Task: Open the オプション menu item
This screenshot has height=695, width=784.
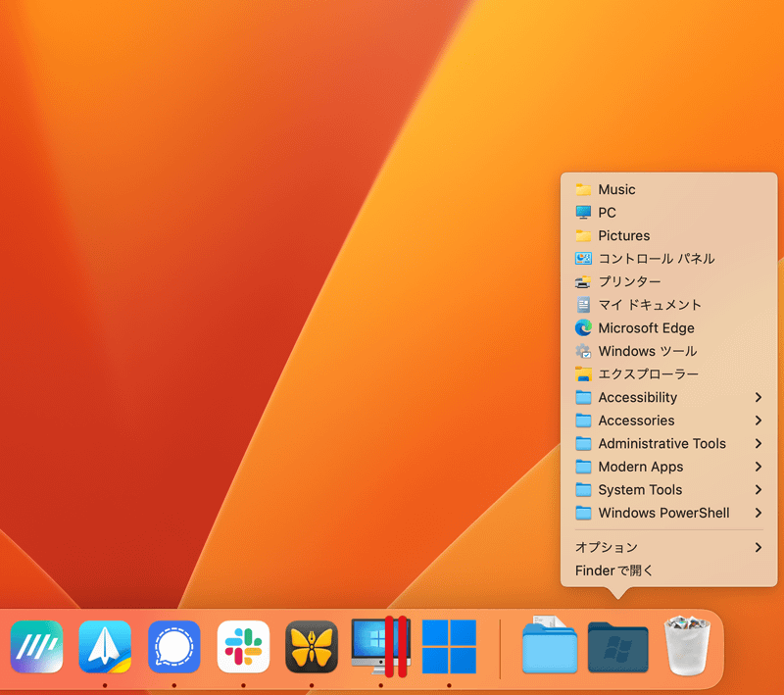Action: 669,548
